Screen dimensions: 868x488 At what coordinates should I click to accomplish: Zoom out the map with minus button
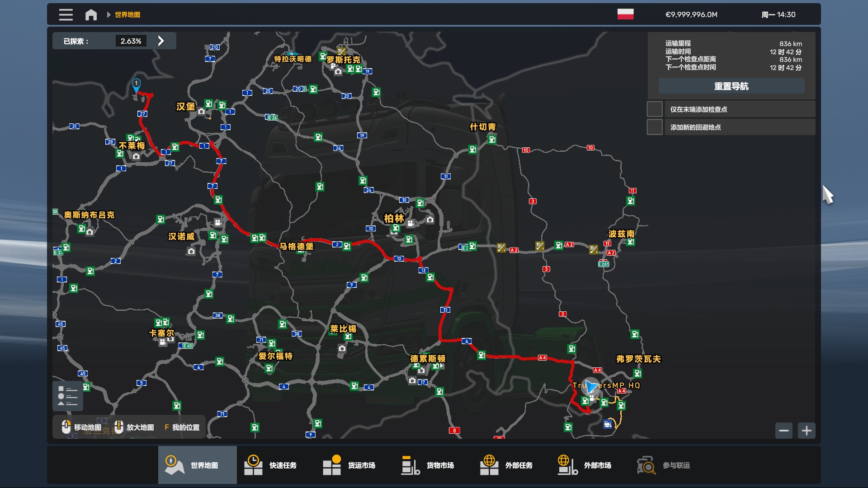(783, 431)
